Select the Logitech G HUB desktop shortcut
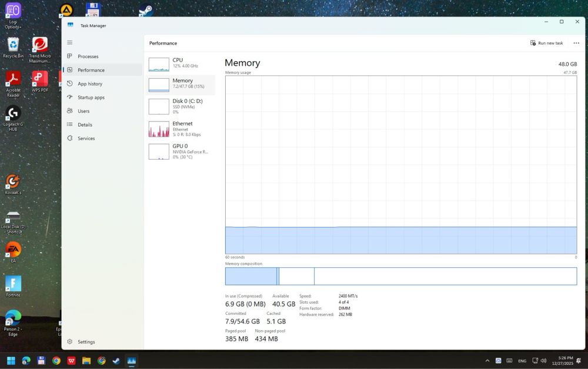 click(x=13, y=118)
